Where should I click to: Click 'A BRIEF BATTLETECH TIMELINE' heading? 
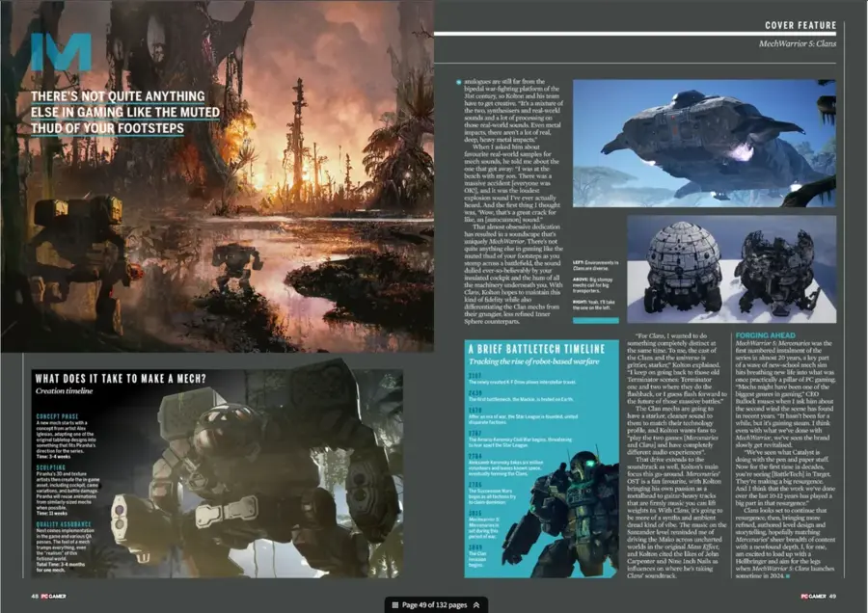[536, 349]
